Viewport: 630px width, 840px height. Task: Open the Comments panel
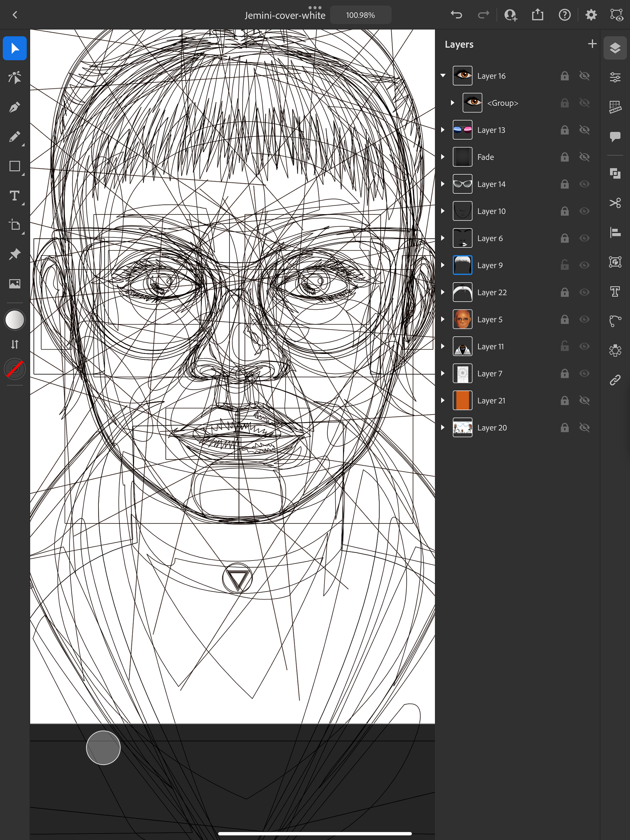point(615,136)
